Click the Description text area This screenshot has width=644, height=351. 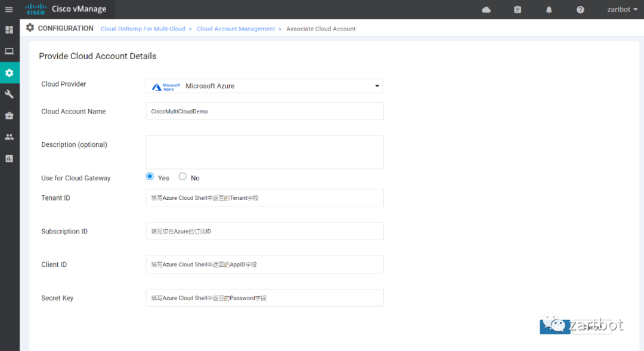(x=265, y=152)
